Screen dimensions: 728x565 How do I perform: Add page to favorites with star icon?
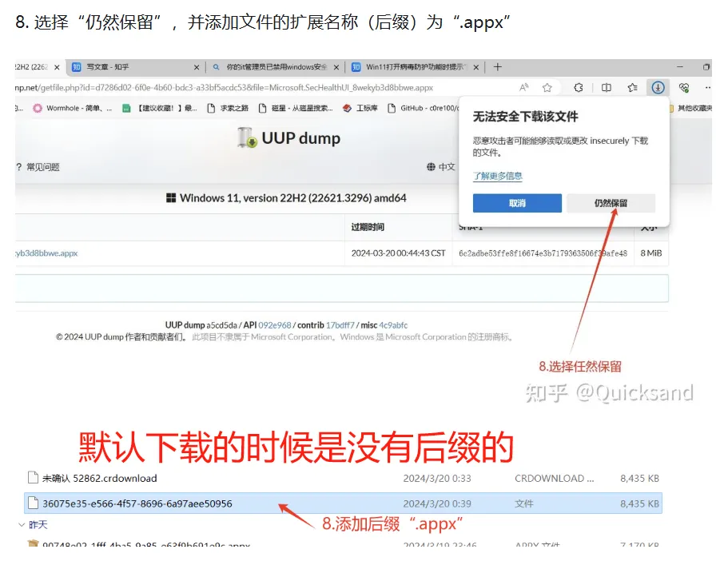547,87
